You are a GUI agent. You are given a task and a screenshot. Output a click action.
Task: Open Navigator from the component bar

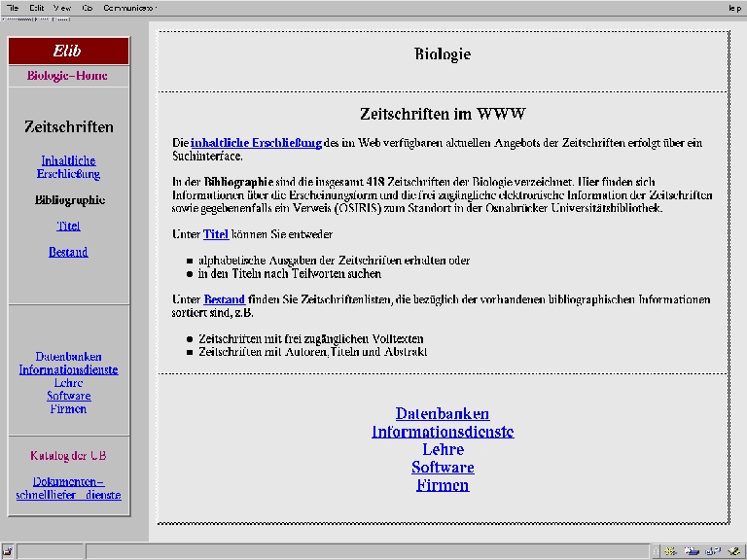(670, 551)
